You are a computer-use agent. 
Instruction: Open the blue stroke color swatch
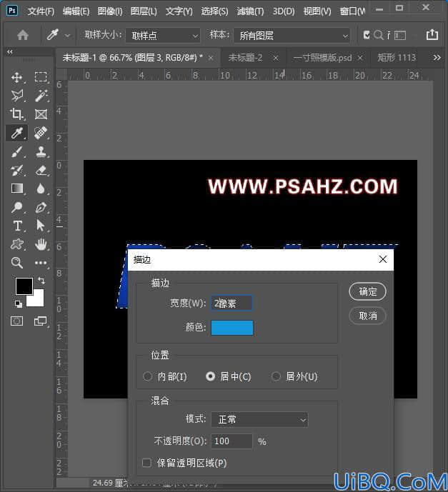(232, 328)
